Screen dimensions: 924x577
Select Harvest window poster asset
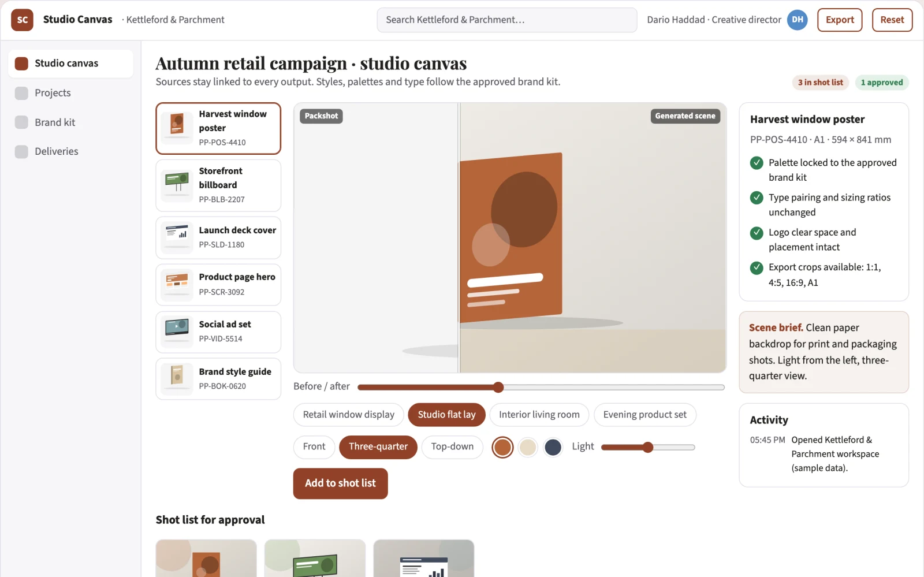point(218,128)
